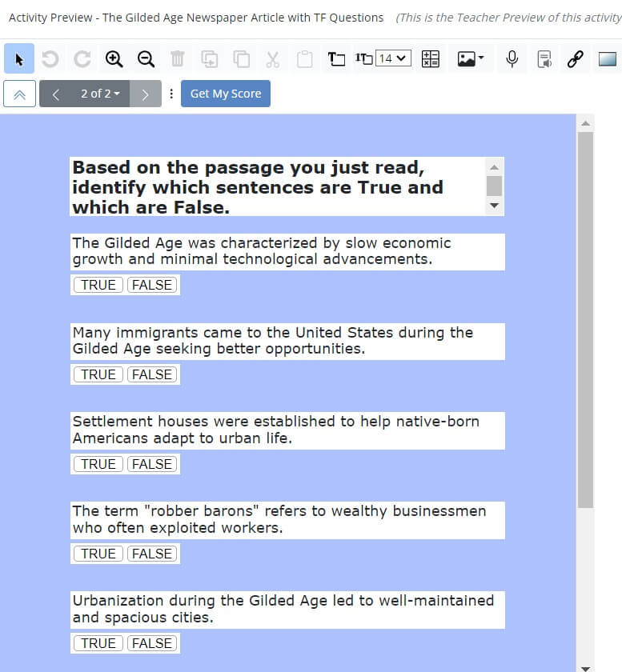Click the microphone record audio icon

click(x=512, y=58)
